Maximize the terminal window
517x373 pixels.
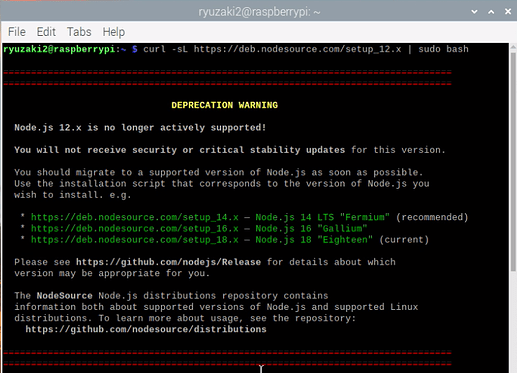pos(491,12)
